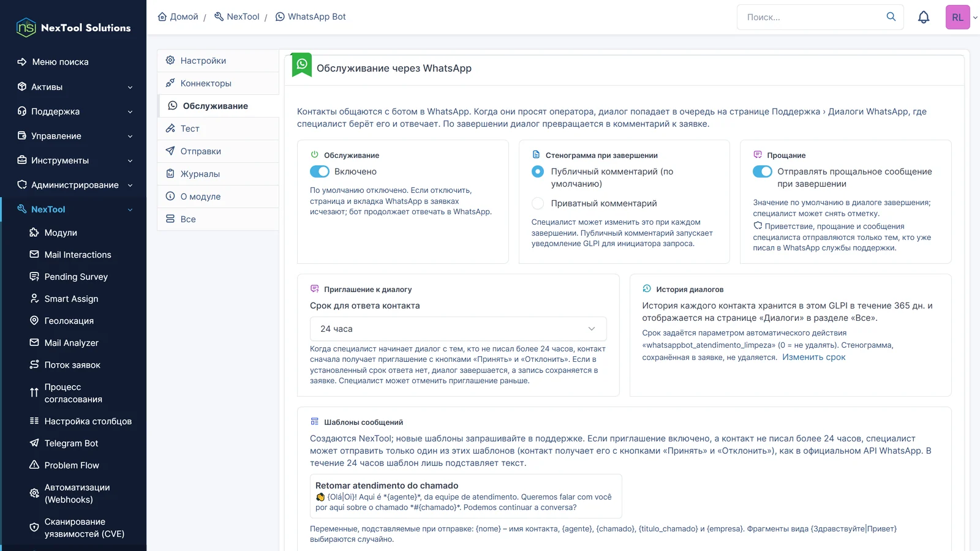Open Mail Interactions envelope icon

[34, 254]
